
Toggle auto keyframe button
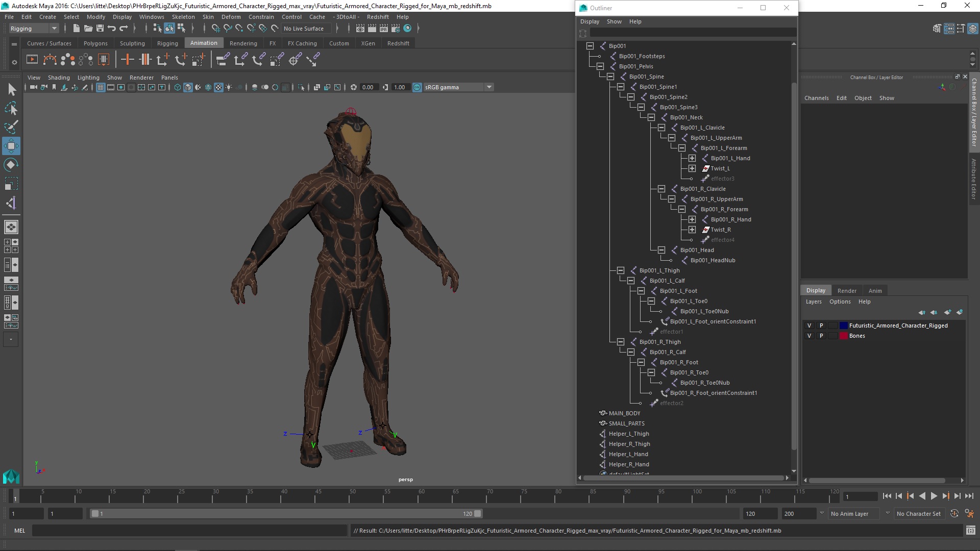click(x=954, y=514)
